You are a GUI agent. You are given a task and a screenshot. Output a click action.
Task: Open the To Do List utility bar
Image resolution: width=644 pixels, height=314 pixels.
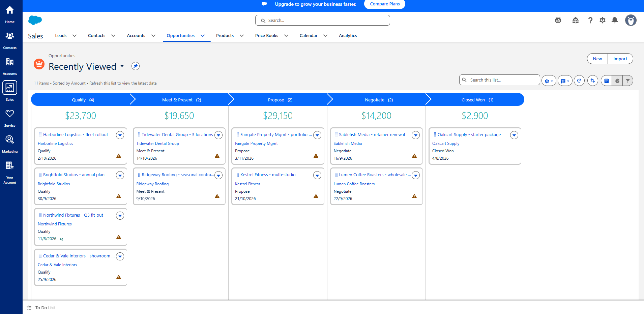41,308
